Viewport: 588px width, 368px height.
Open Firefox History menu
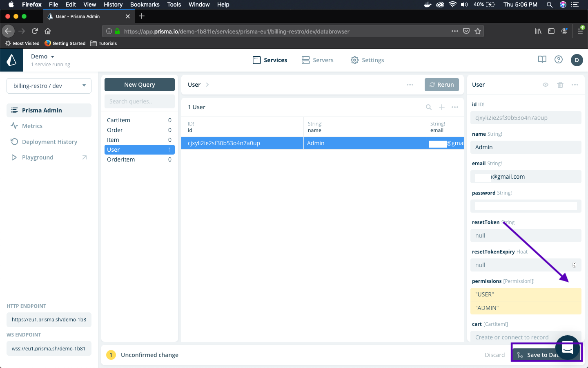point(113,4)
